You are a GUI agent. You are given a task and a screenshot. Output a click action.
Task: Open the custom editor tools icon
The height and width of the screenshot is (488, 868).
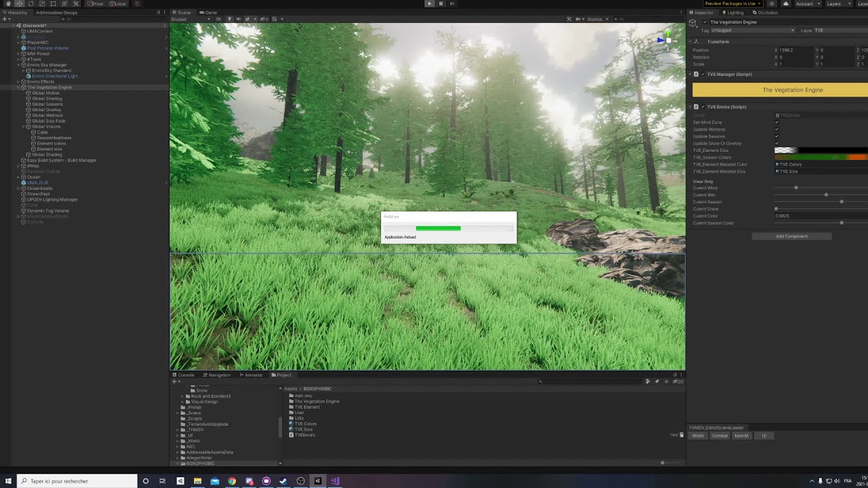tap(76, 3)
